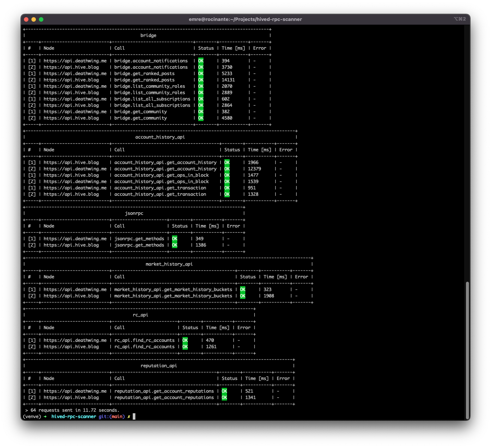The image size is (491, 448).
Task: Click the time value 12379
Action: 254,169
